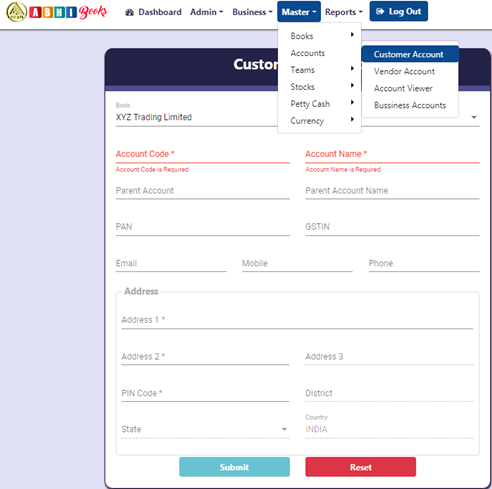Open the Reports dropdown menu
The width and height of the screenshot is (492, 489).
coord(344,12)
